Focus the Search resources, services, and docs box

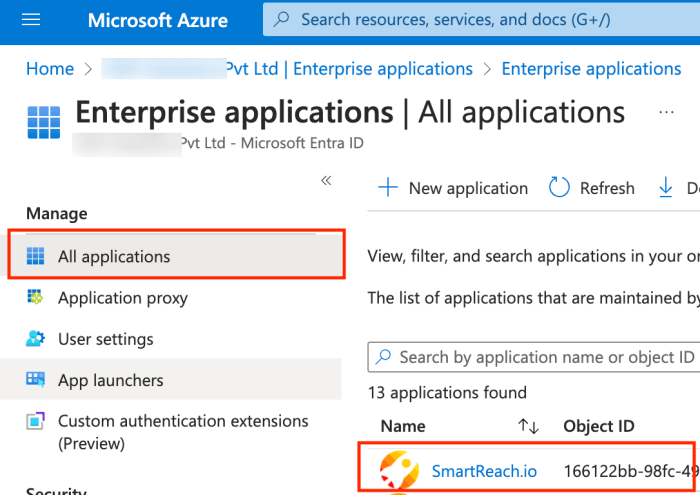[481, 20]
